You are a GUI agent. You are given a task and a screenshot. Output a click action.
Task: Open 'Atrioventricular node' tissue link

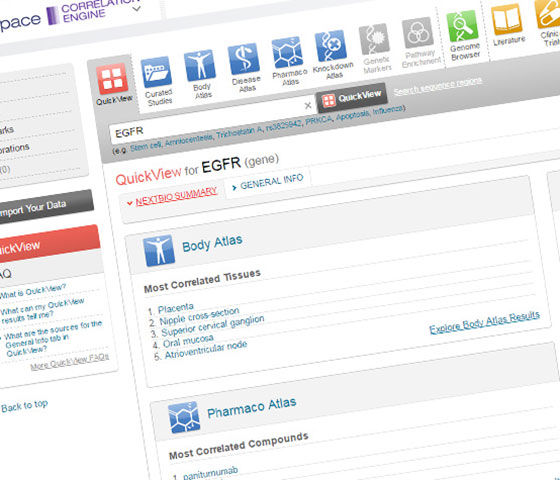[x=206, y=351]
